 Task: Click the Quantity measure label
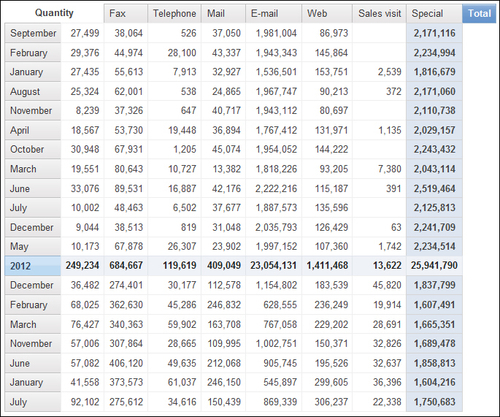coord(54,13)
